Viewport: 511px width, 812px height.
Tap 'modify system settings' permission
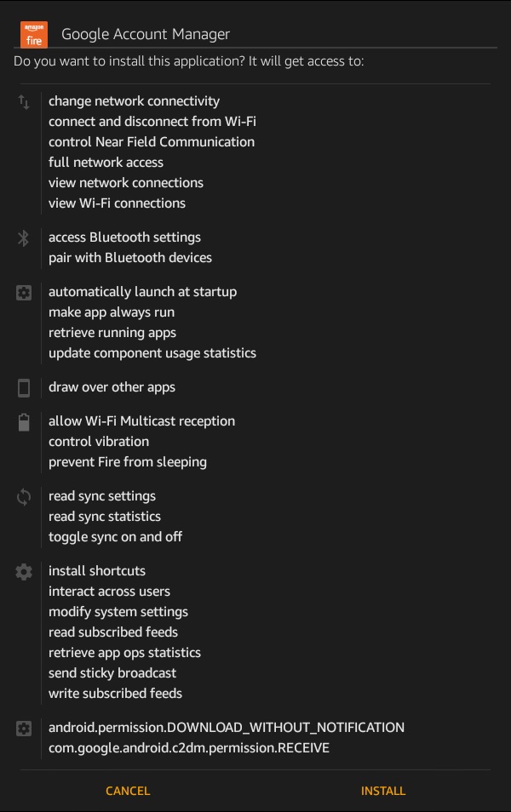[118, 612]
